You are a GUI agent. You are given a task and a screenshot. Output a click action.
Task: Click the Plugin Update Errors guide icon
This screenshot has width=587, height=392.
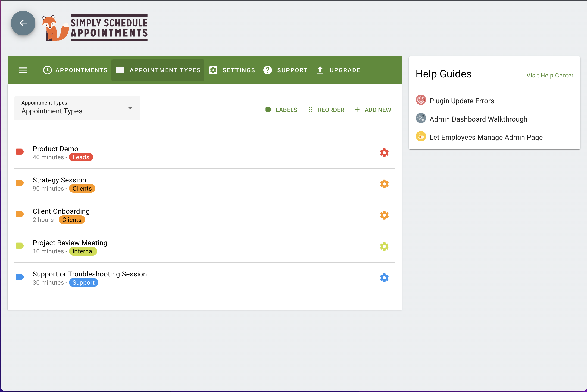click(421, 100)
